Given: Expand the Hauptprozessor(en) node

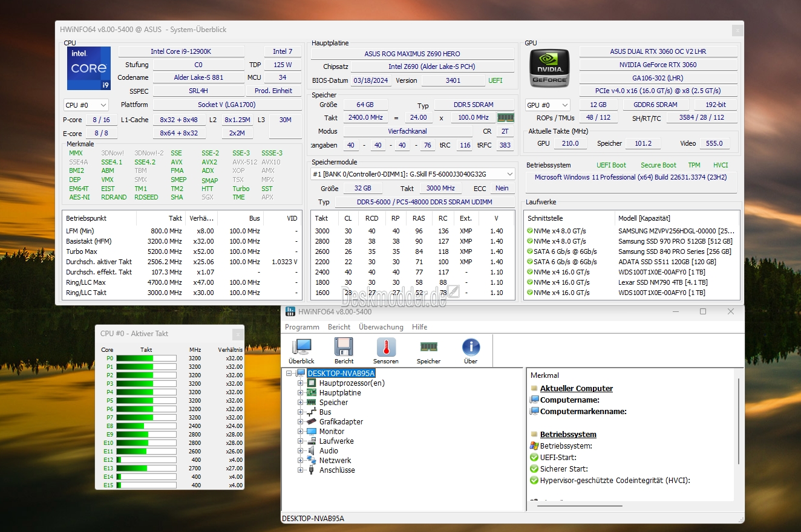Looking at the screenshot, I should [300, 383].
